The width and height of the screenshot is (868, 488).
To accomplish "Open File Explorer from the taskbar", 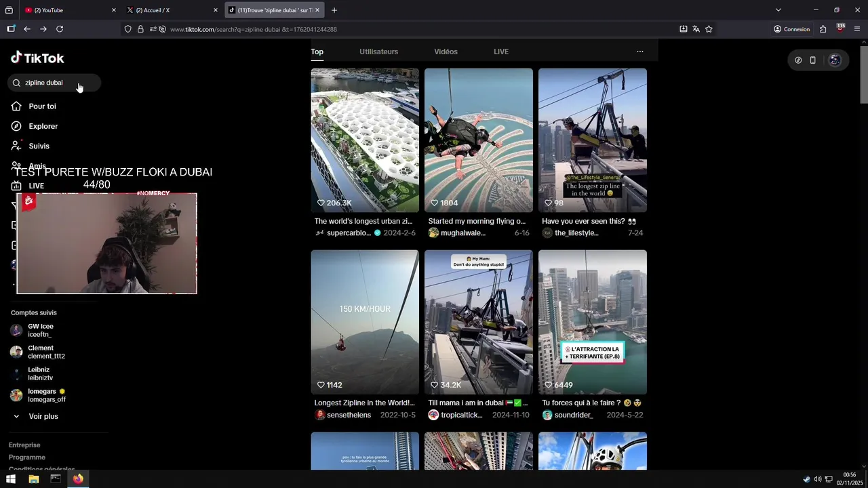I will tap(33, 479).
